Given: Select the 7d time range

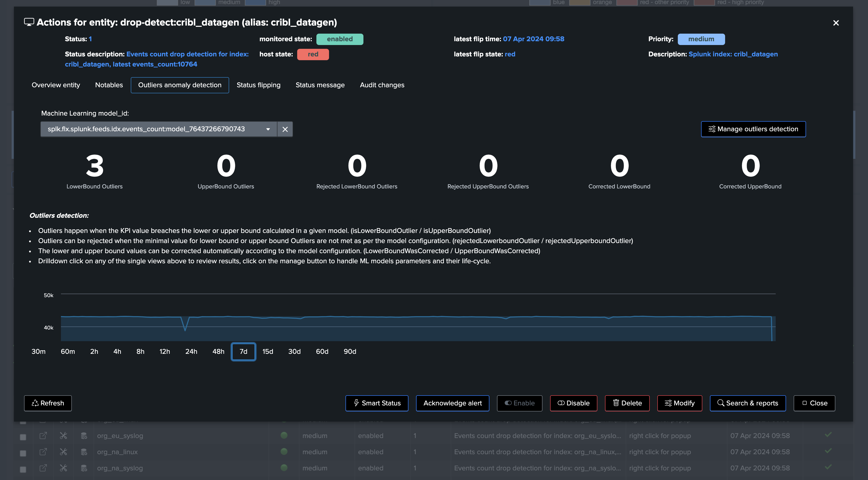Looking at the screenshot, I should click(243, 351).
